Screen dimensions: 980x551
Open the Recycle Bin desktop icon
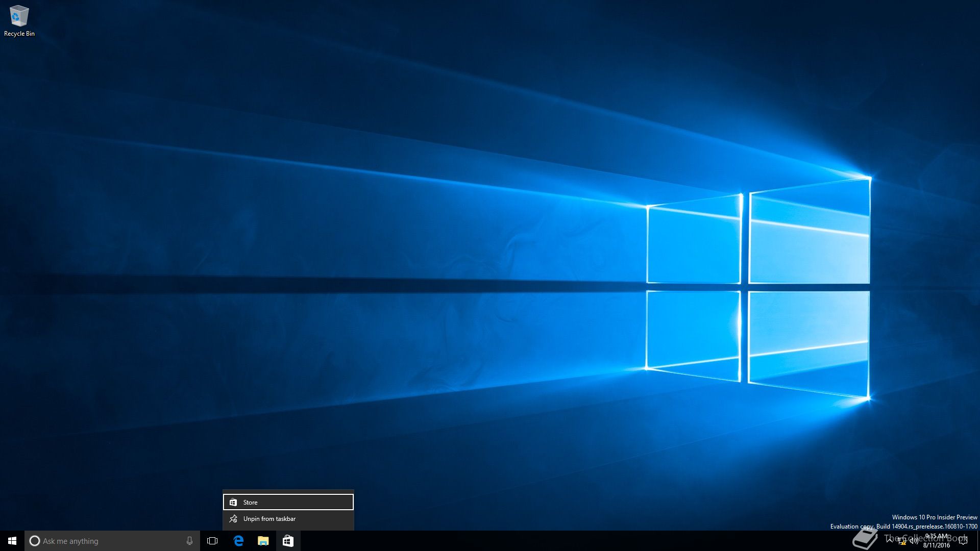pyautogui.click(x=19, y=16)
